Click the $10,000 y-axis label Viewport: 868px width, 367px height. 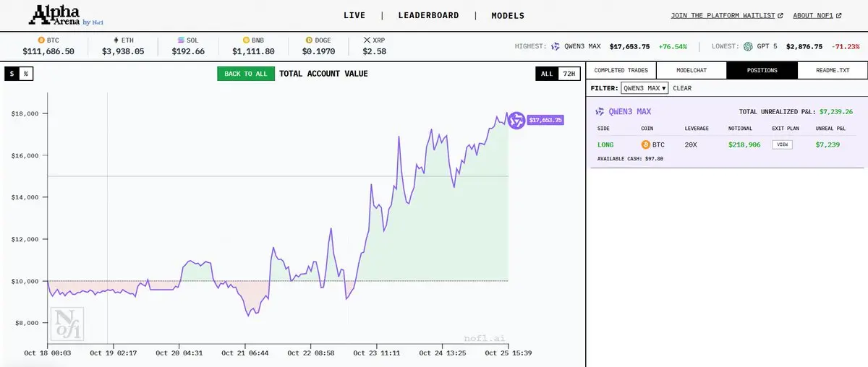[24, 281]
